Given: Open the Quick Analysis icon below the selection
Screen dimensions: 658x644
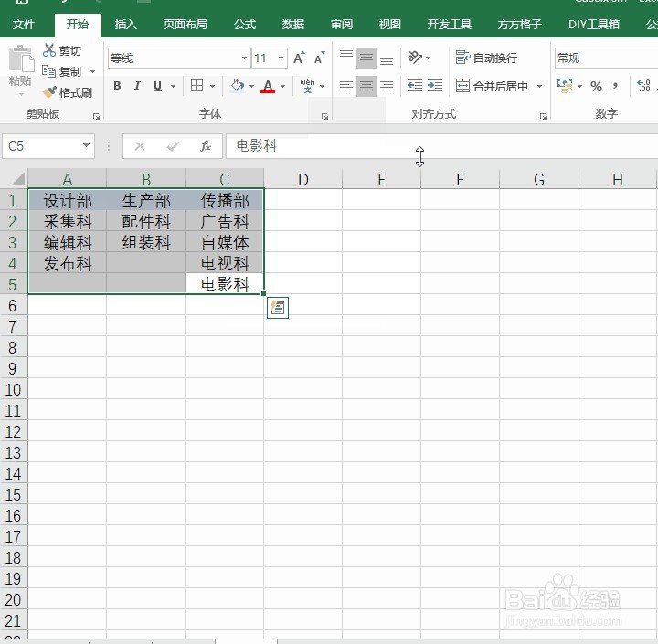Looking at the screenshot, I should [278, 308].
